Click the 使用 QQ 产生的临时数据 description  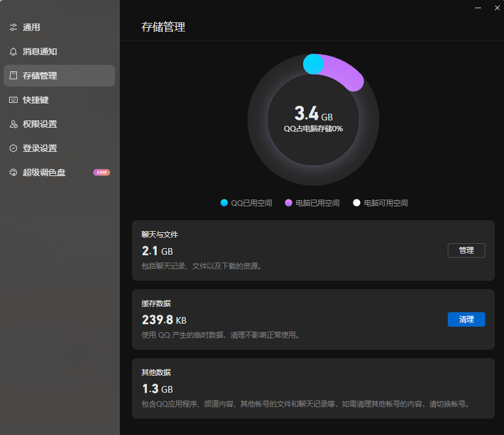point(220,335)
